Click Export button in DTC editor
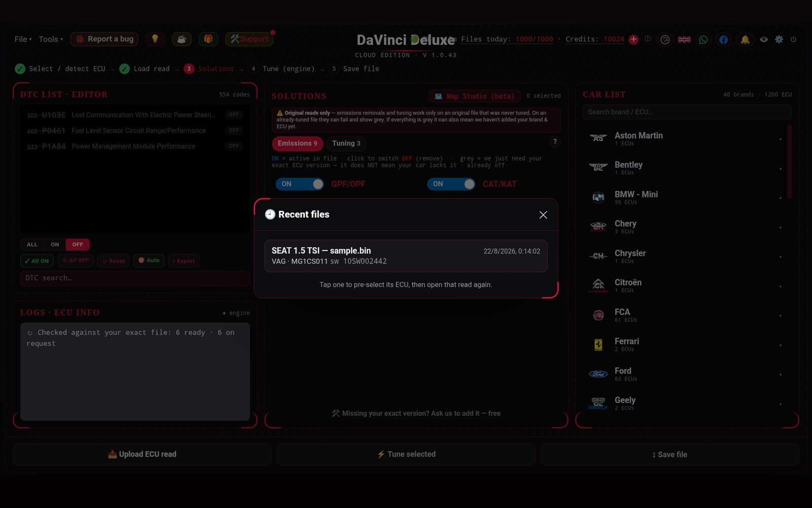Image resolution: width=812 pixels, height=508 pixels. point(184,261)
